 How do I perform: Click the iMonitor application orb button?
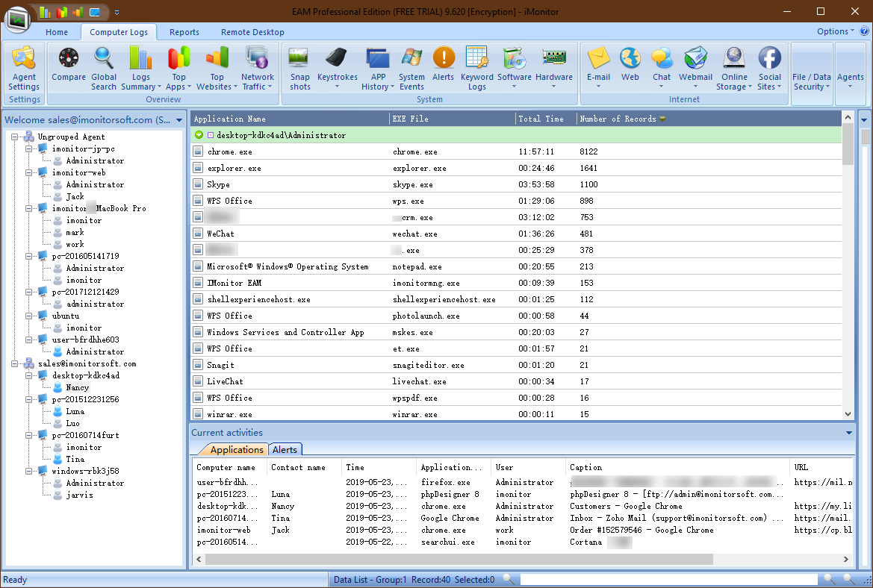(17, 19)
